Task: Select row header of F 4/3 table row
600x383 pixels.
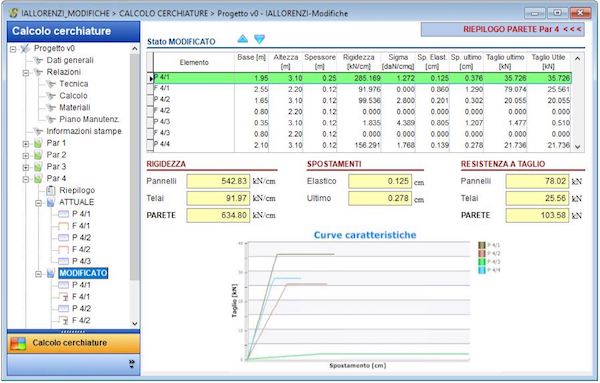Action: click(x=150, y=134)
